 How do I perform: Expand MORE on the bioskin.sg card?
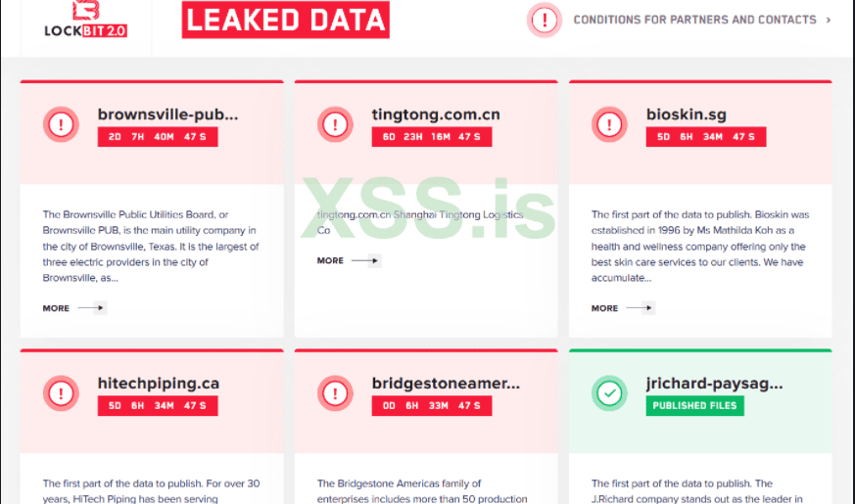pyautogui.click(x=623, y=308)
